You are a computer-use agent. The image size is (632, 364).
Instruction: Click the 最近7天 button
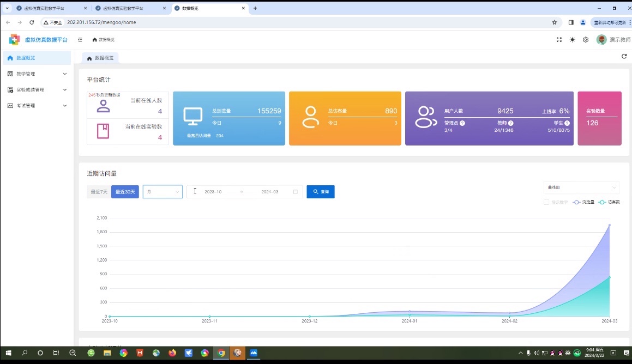[x=99, y=192]
